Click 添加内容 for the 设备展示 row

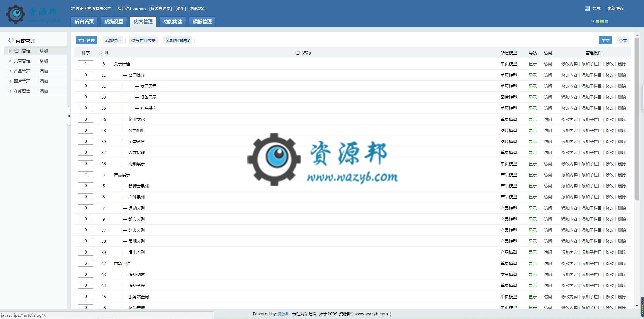click(x=570, y=97)
